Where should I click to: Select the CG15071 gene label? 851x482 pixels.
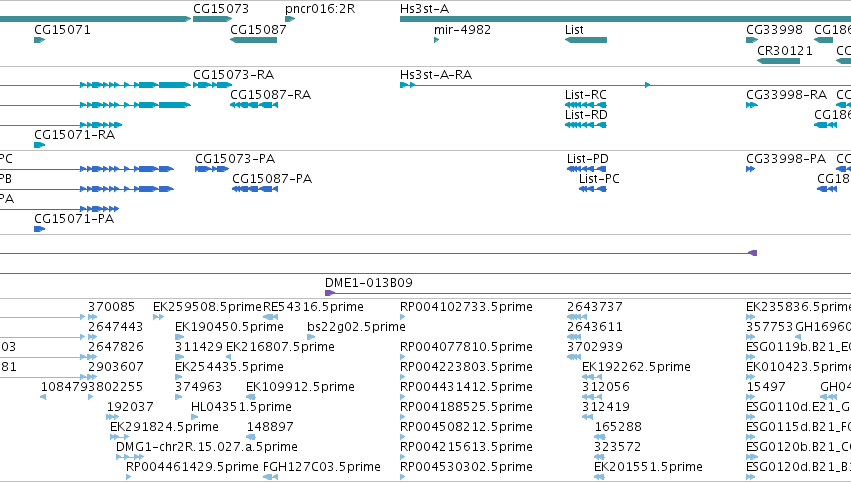[62, 30]
